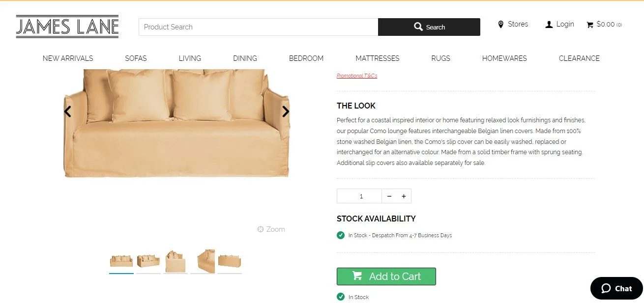Viewport: 644px width, 303px height.
Task: Open the SOFAS menu
Action: pos(136,58)
